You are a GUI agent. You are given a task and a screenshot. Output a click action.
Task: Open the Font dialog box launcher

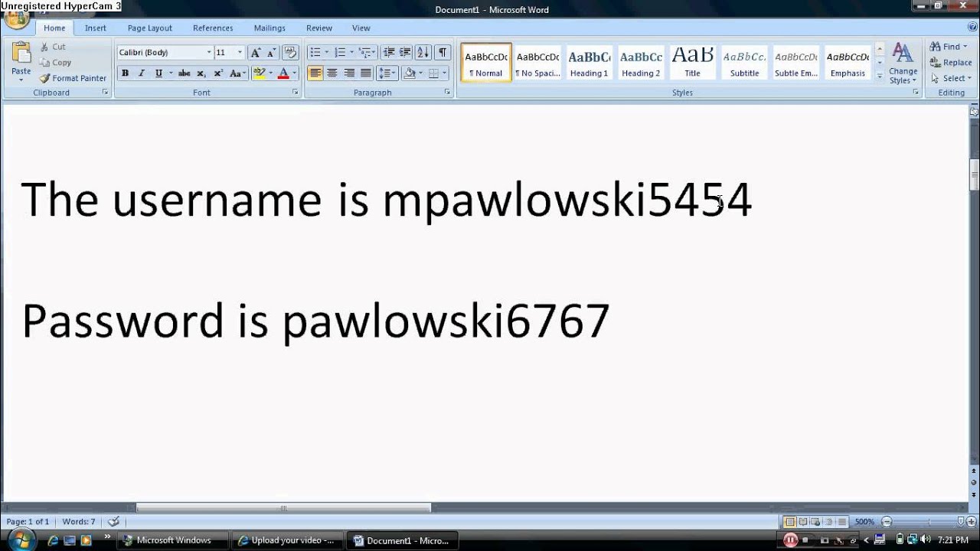point(296,93)
